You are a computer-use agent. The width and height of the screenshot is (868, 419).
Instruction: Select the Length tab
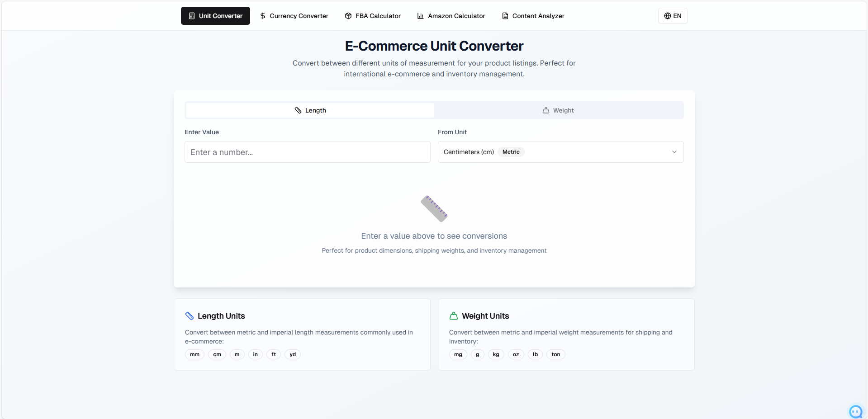(x=310, y=110)
